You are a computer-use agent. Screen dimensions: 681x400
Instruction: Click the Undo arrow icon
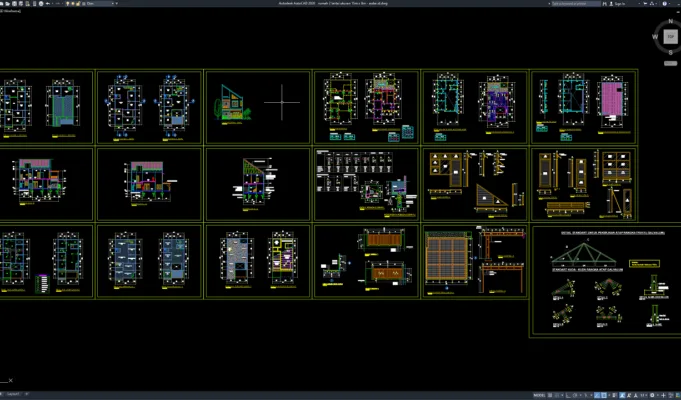point(48,3)
